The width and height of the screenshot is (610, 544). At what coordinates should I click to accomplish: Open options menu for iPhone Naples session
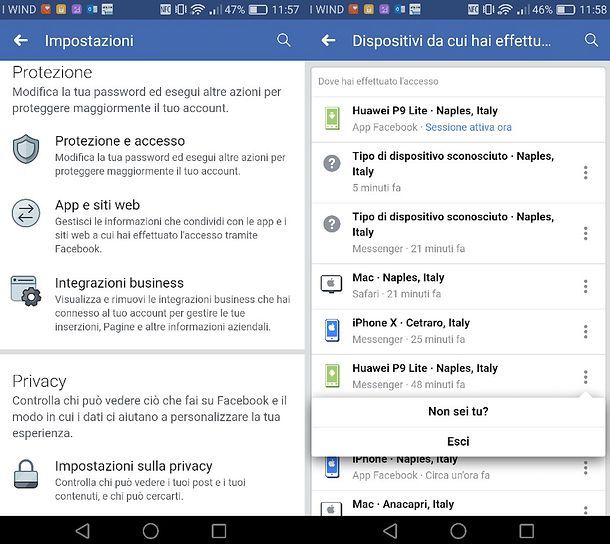coord(585,468)
